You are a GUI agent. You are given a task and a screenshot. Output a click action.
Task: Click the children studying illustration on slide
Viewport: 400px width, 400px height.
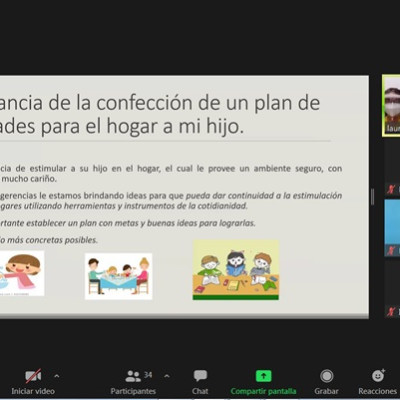[236, 270]
